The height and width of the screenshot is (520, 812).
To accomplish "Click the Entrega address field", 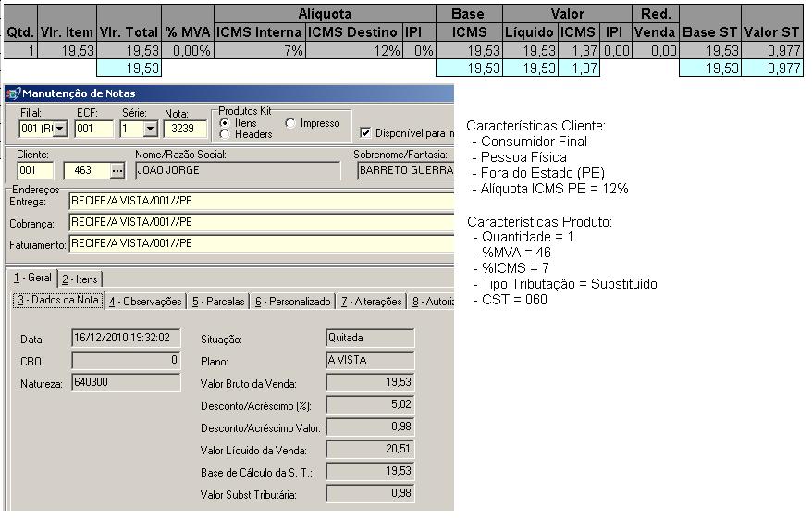I will pyautogui.click(x=262, y=201).
